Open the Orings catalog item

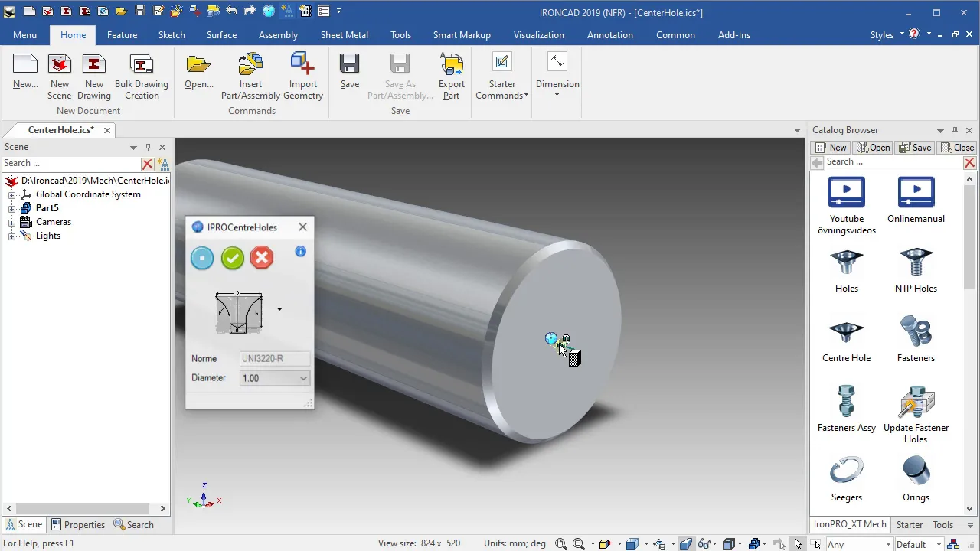916,479
